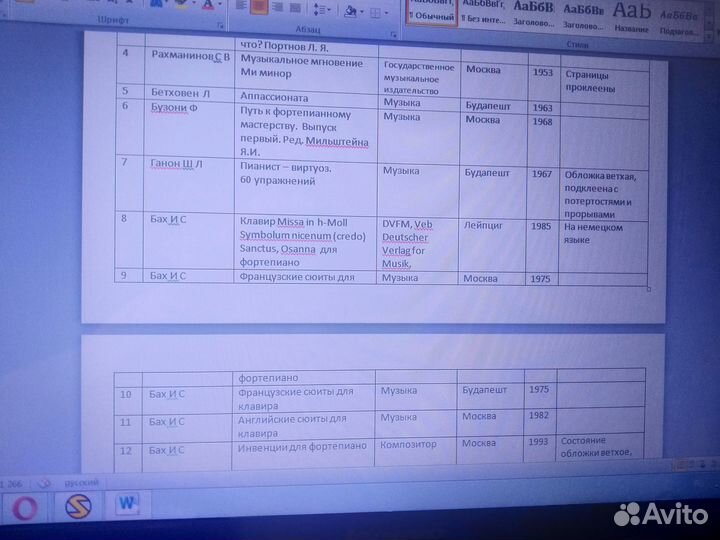Click the center alignment icon
This screenshot has width=720, height=540.
[x=257, y=7]
